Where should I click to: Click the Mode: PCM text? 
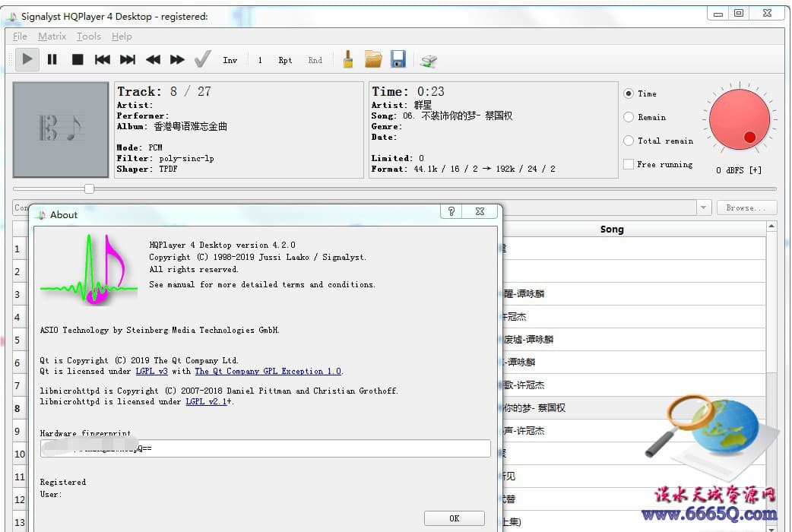click(139, 147)
